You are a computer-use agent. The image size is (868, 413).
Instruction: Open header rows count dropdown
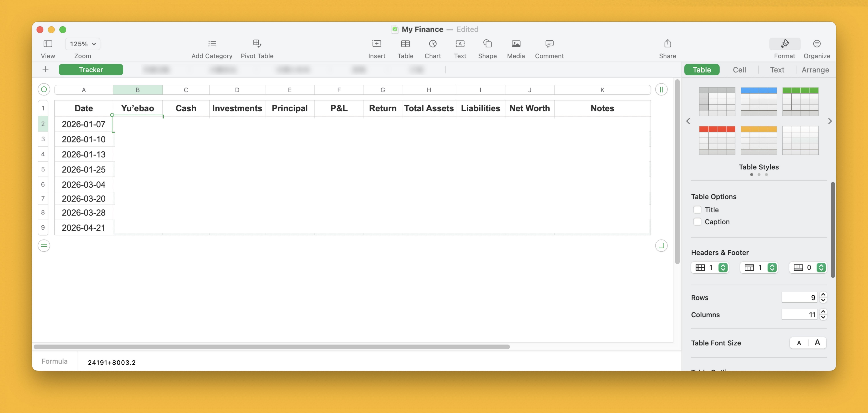click(x=759, y=268)
